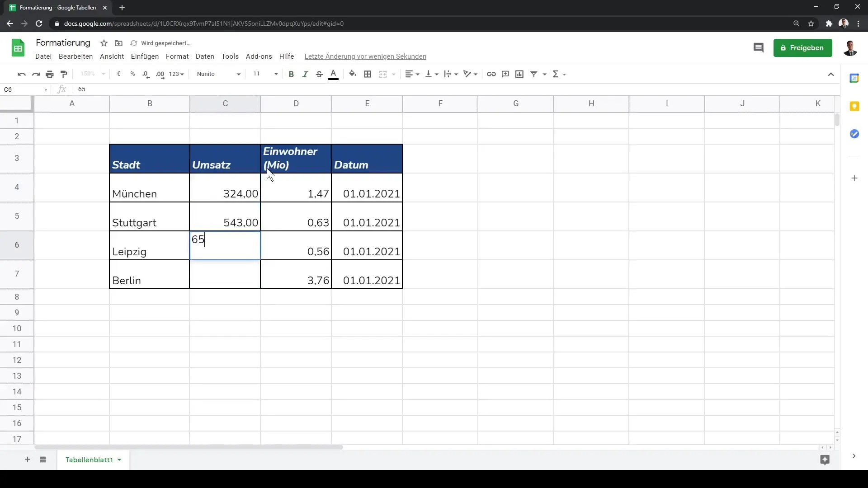
Task: Add a new sheet with plus
Action: click(28, 460)
